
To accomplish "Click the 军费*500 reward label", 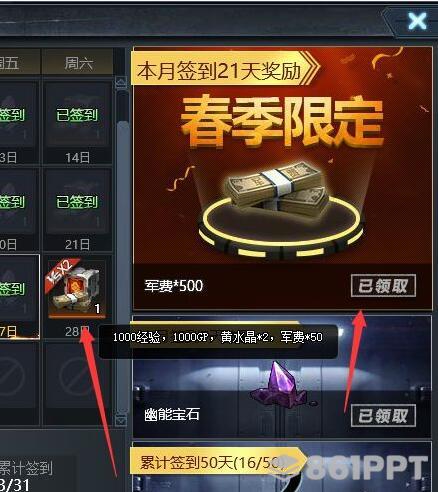I will pyautogui.click(x=173, y=286).
